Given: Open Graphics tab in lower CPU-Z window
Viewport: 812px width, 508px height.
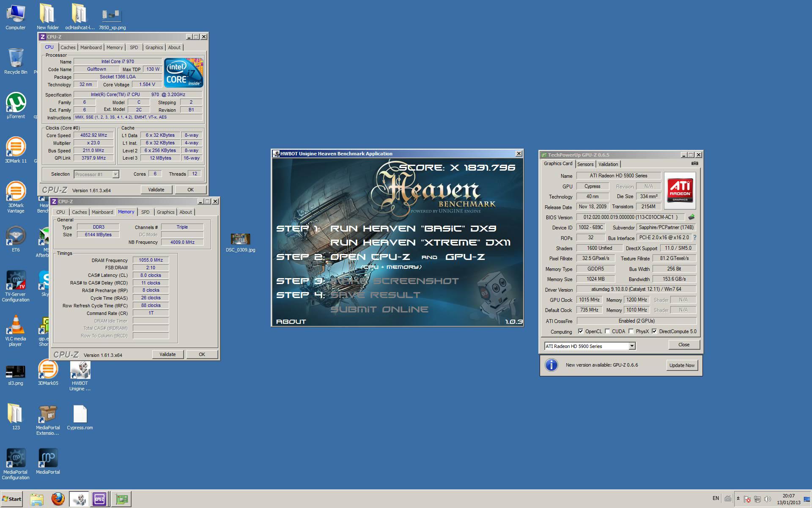Looking at the screenshot, I should (165, 212).
